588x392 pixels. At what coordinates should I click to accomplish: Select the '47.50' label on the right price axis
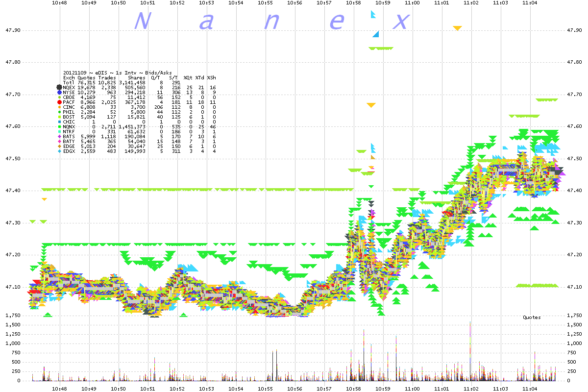(574, 158)
